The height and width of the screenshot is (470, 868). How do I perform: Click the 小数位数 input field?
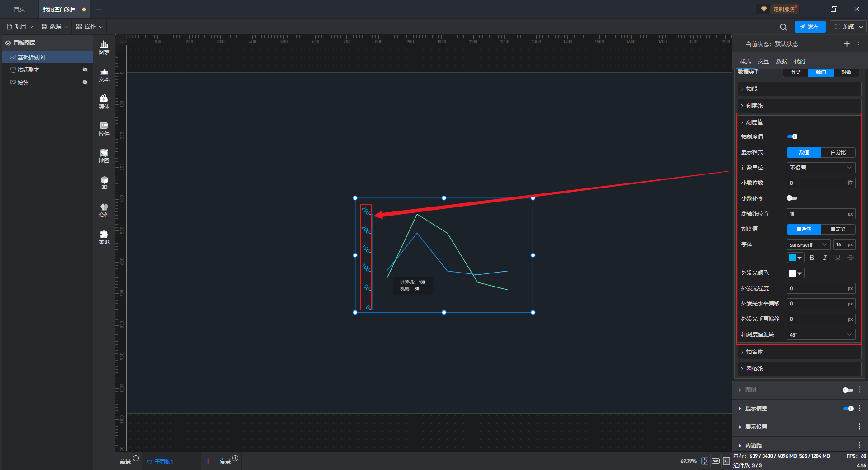pyautogui.click(x=821, y=183)
